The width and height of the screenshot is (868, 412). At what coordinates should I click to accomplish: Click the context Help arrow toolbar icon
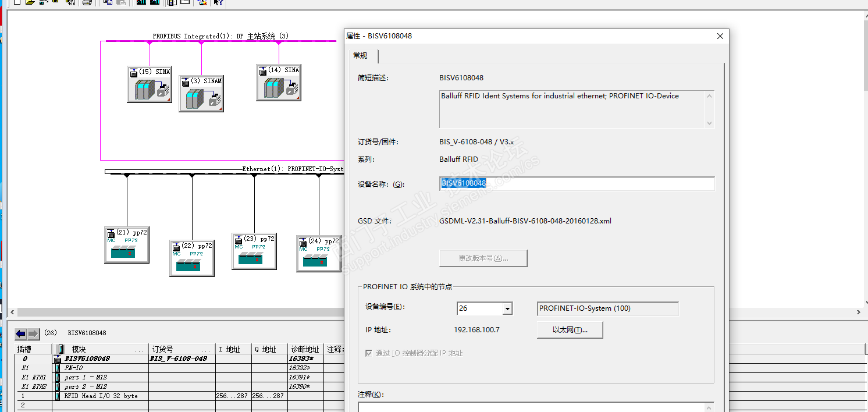(x=219, y=3)
